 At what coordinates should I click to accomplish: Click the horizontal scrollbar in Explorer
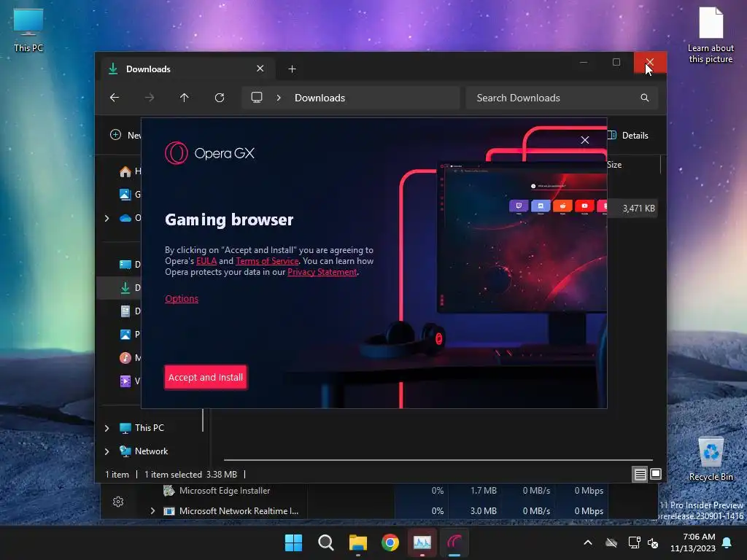point(438,460)
